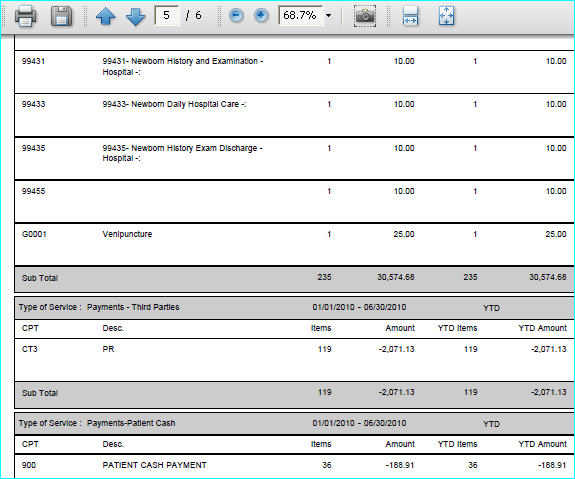The height and width of the screenshot is (479, 575).
Task: Click Sub Total label with 119 items
Action: click(x=40, y=393)
